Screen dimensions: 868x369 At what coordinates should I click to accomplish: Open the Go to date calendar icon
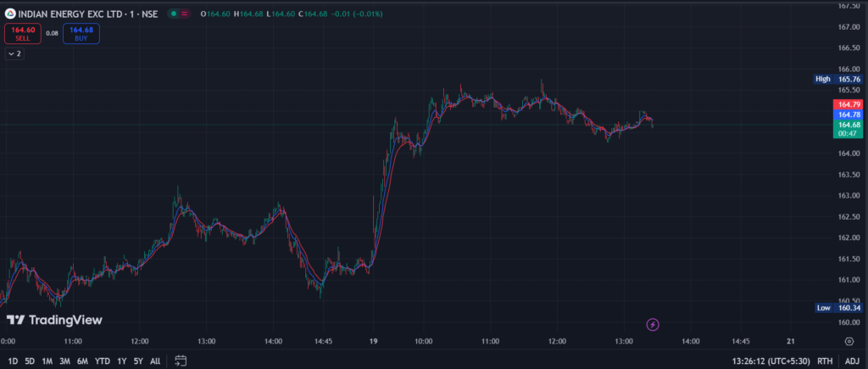coord(180,361)
